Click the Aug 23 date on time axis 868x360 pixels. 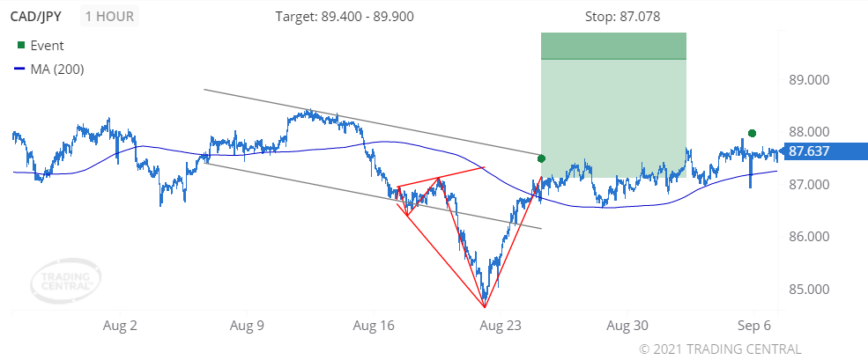coord(500,325)
